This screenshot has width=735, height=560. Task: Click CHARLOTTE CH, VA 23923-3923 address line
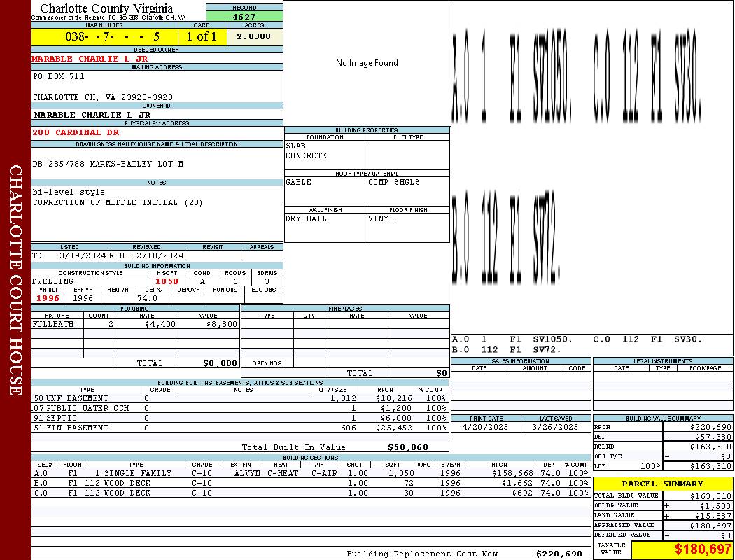(103, 97)
